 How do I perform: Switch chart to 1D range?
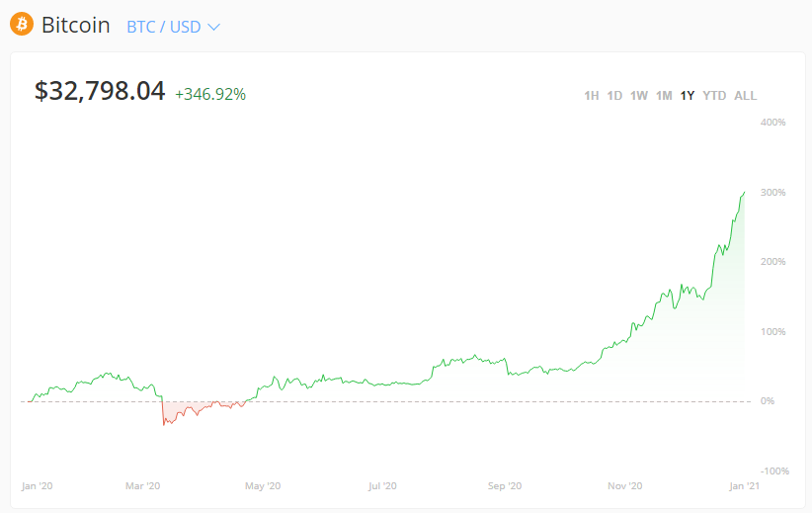(614, 96)
